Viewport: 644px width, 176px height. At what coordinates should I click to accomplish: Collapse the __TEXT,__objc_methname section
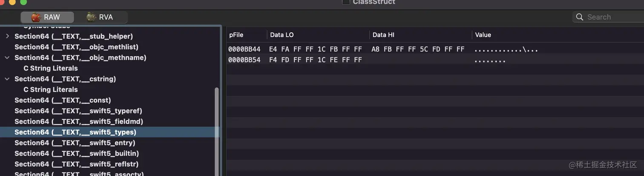pos(7,58)
